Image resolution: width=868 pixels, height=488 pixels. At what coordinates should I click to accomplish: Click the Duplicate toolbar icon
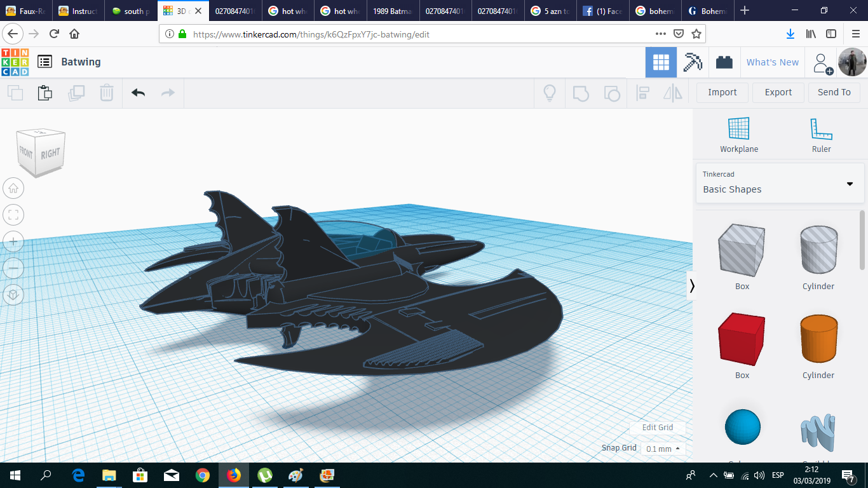point(76,93)
